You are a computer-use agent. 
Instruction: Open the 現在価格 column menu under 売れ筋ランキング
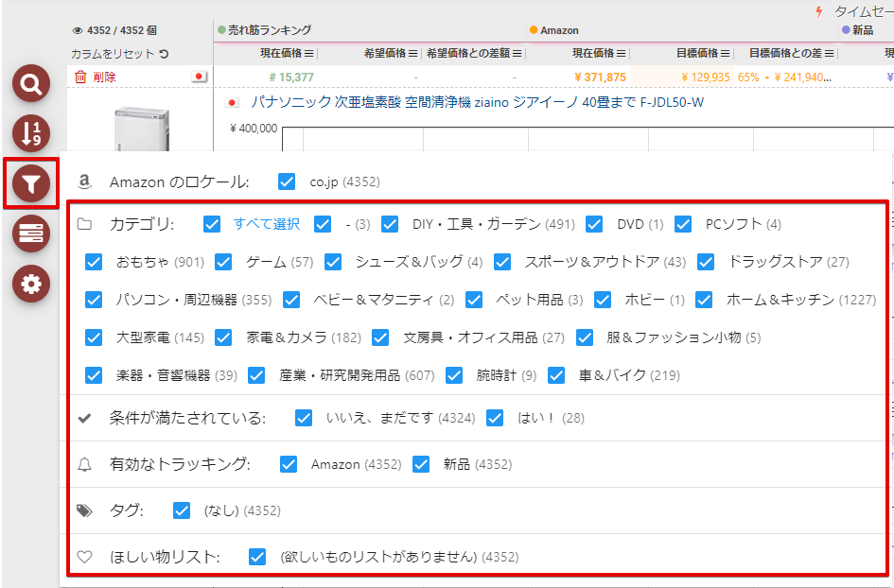point(308,54)
